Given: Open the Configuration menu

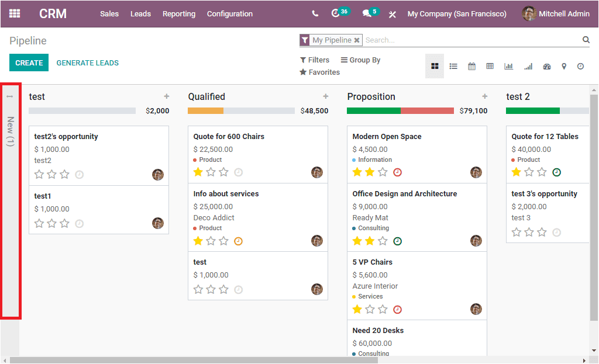Looking at the screenshot, I should 229,13.
